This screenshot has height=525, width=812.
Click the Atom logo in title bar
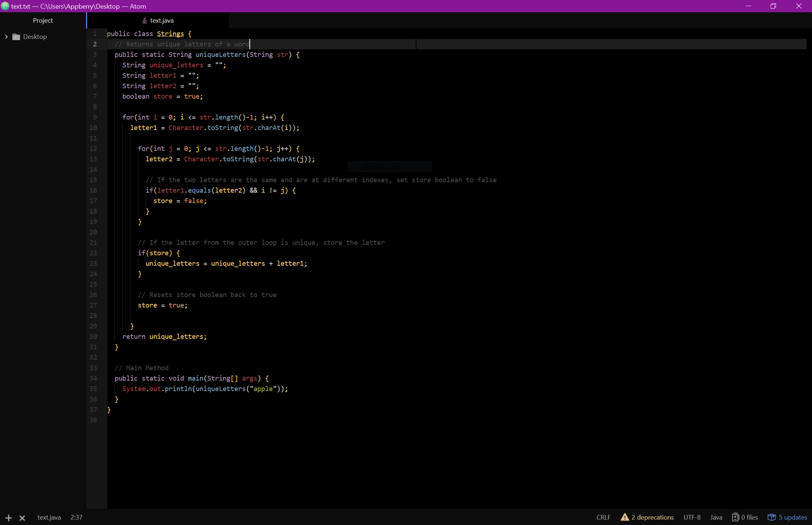coord(5,6)
